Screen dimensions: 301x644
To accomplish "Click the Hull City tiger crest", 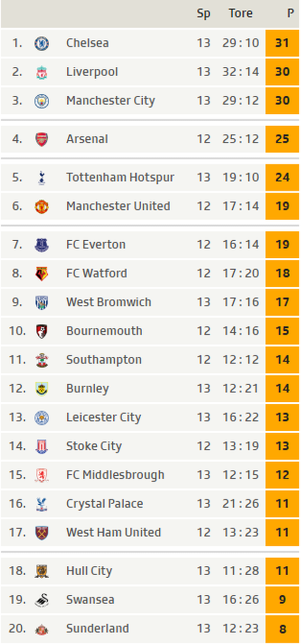I will [42, 572].
